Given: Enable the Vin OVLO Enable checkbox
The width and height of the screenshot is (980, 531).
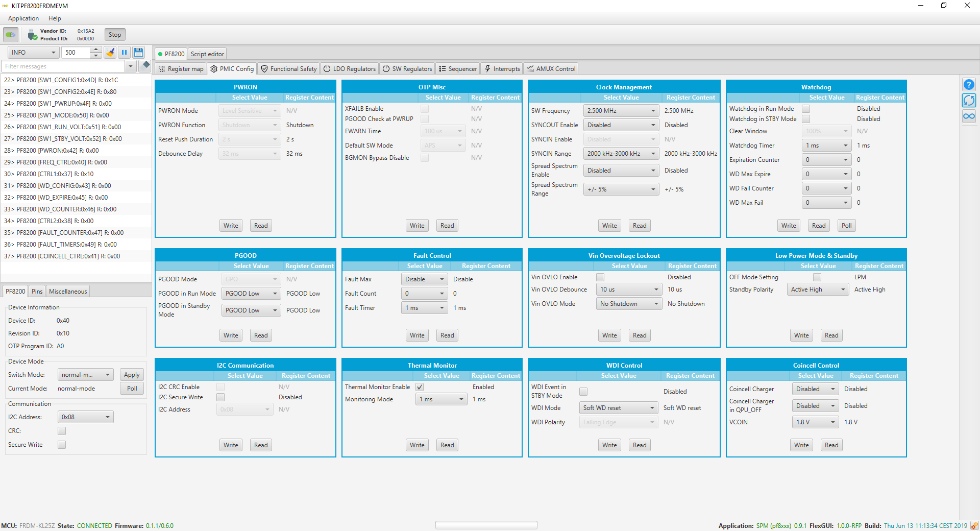Looking at the screenshot, I should point(600,277).
